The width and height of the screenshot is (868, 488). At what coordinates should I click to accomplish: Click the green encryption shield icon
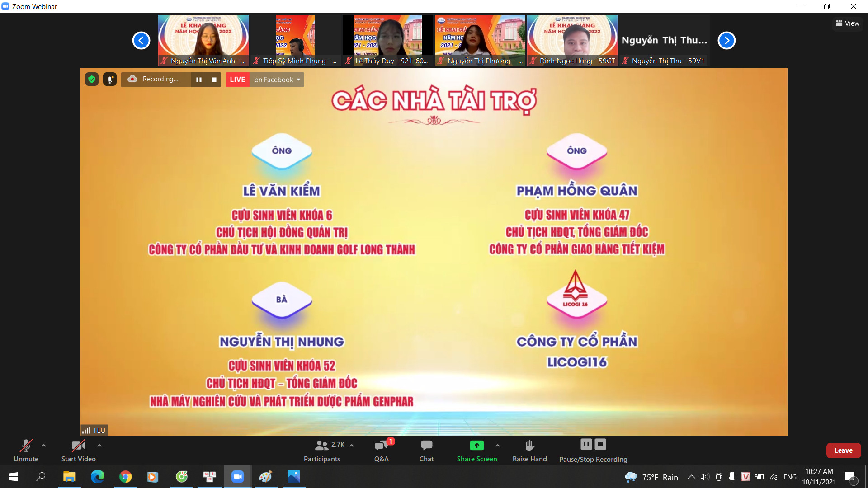tap(92, 80)
